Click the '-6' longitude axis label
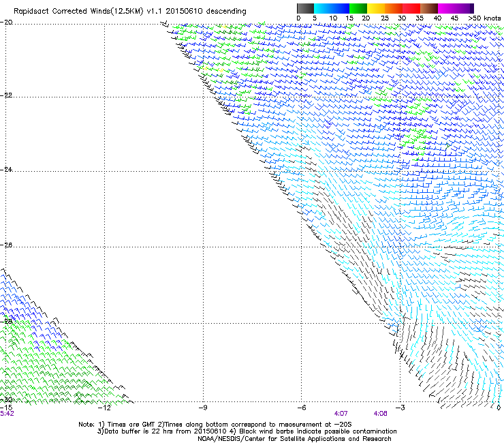The height and width of the screenshot is (443, 504). (x=301, y=408)
